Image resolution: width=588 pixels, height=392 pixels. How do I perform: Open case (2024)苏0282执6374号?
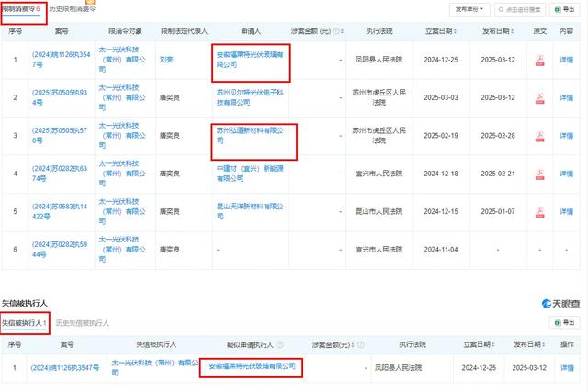click(x=59, y=174)
